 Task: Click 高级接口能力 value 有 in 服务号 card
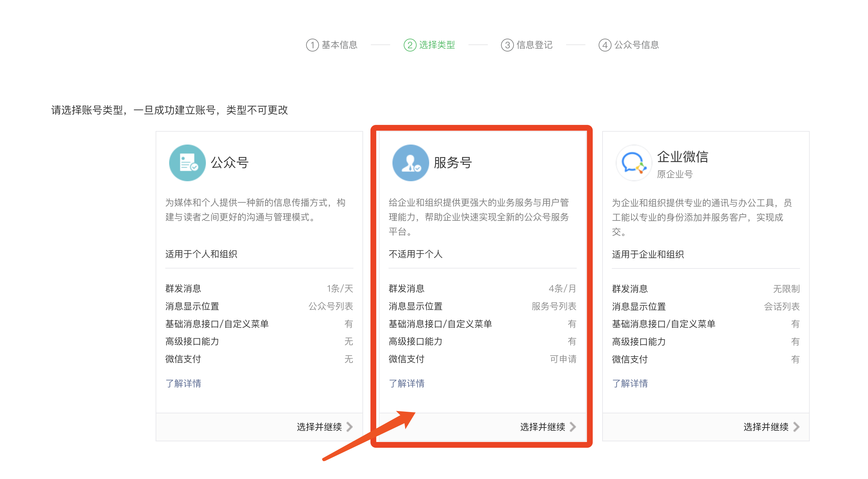(x=572, y=341)
